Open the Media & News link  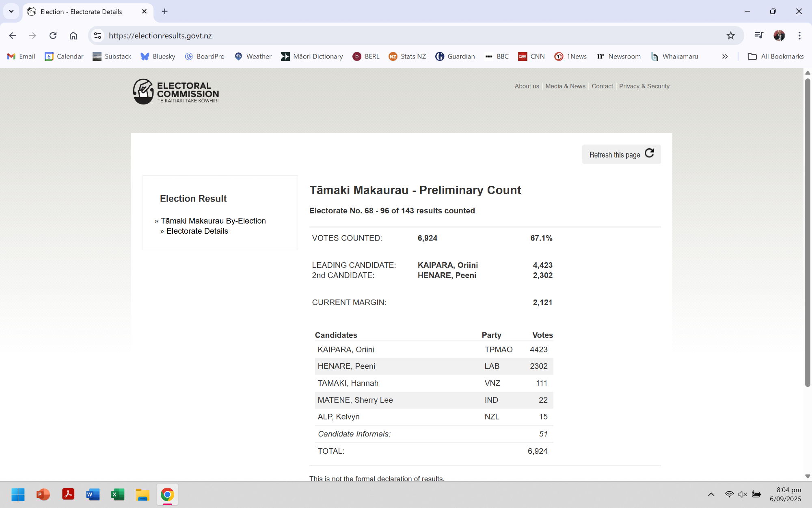click(565, 86)
